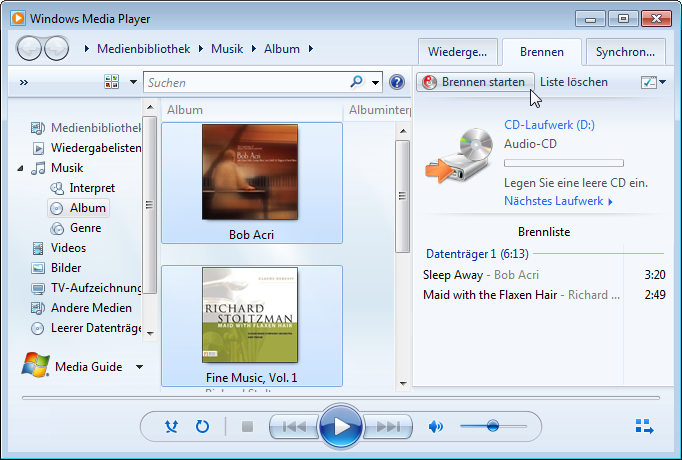Image resolution: width=682 pixels, height=460 pixels.
Task: Select the Musik node in the tree
Action: [x=57, y=168]
